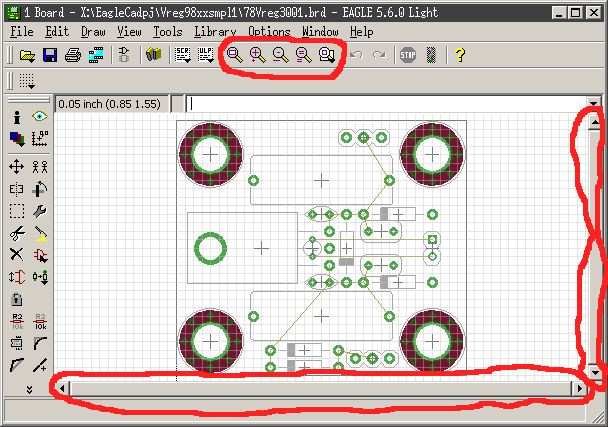Expand the command history dropdown arrow
The image size is (608, 427).
coord(593,104)
